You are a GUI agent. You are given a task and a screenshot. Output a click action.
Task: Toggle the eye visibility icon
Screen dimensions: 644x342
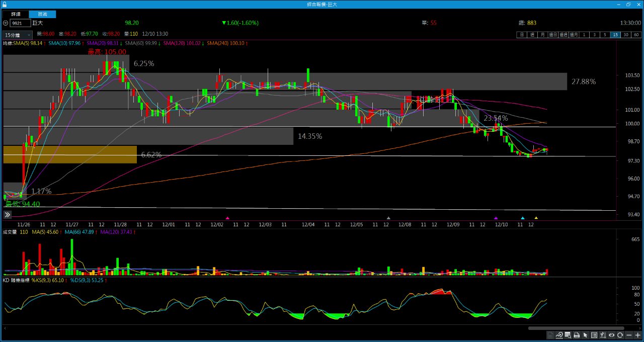(x=611, y=335)
